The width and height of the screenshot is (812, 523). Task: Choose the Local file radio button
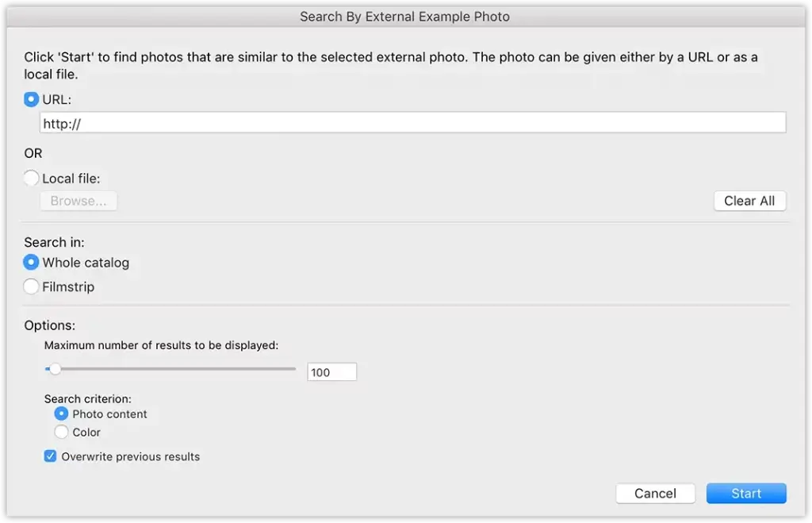pyautogui.click(x=32, y=179)
